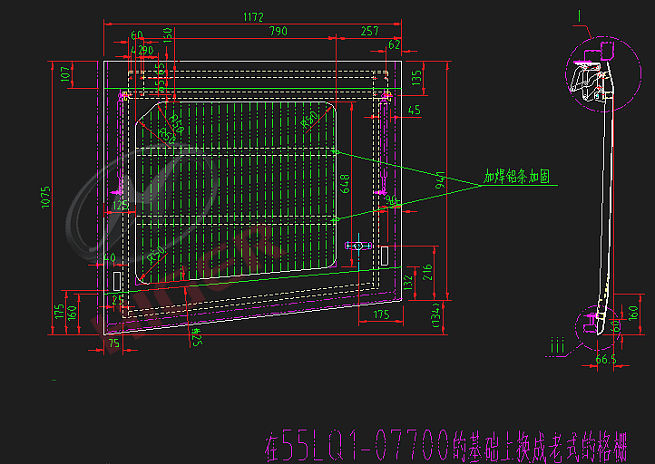Screen dimensions: 655x464
Task: Select the 216 dimension at right side
Action: coord(427,270)
